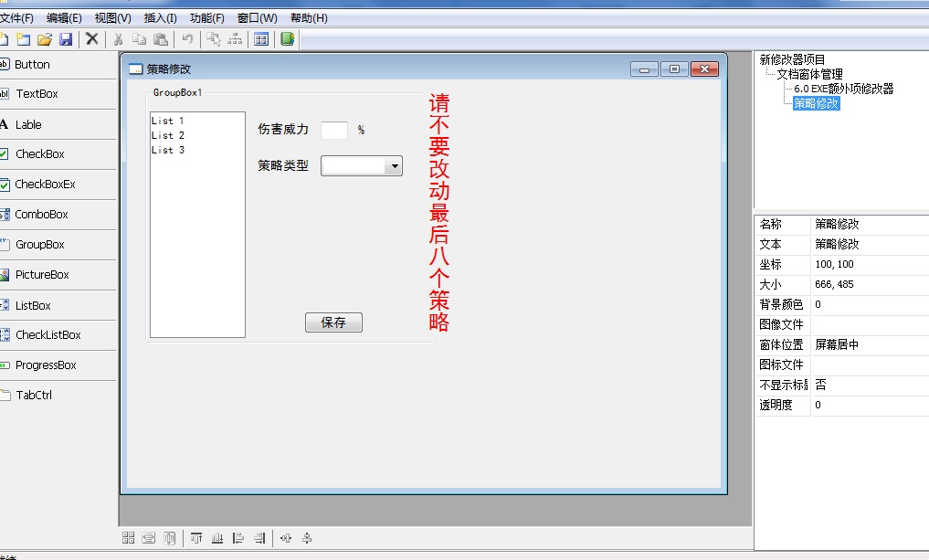Align controls to top edges
The width and height of the screenshot is (929, 560).
(196, 538)
